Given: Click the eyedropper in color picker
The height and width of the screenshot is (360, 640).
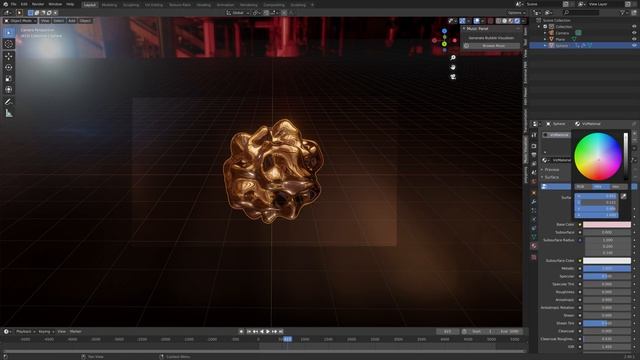Looking at the screenshot, I should click(x=623, y=196).
